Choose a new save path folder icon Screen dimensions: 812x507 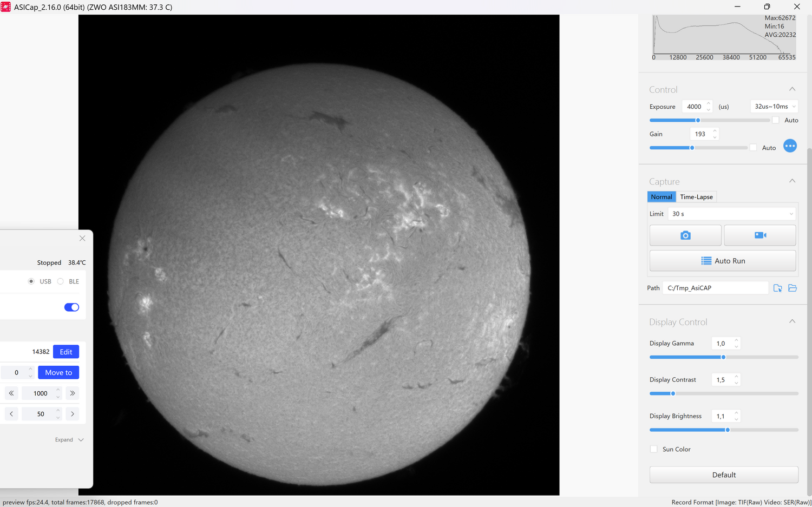(778, 288)
